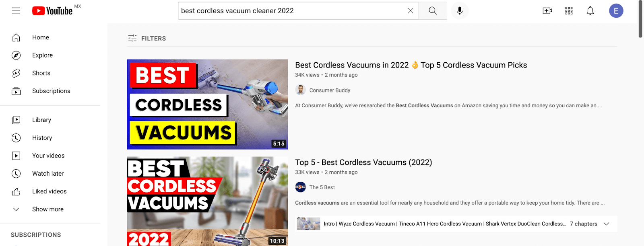Open the YouTube apps grid

pos(569,11)
